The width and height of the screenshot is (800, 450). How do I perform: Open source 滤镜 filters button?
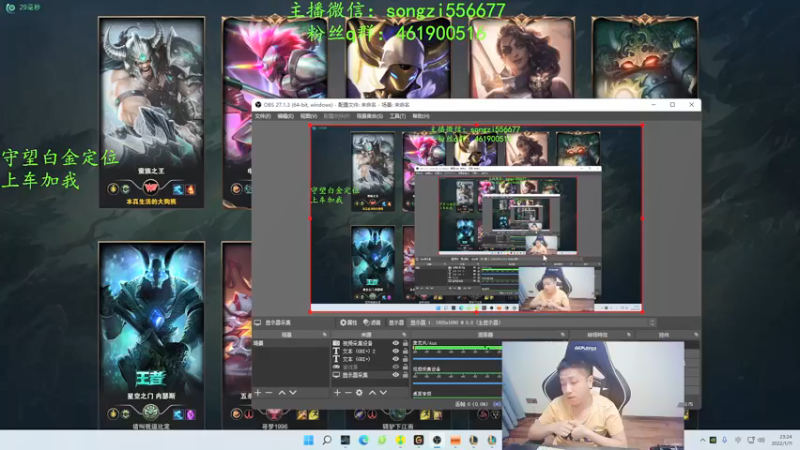click(372, 322)
